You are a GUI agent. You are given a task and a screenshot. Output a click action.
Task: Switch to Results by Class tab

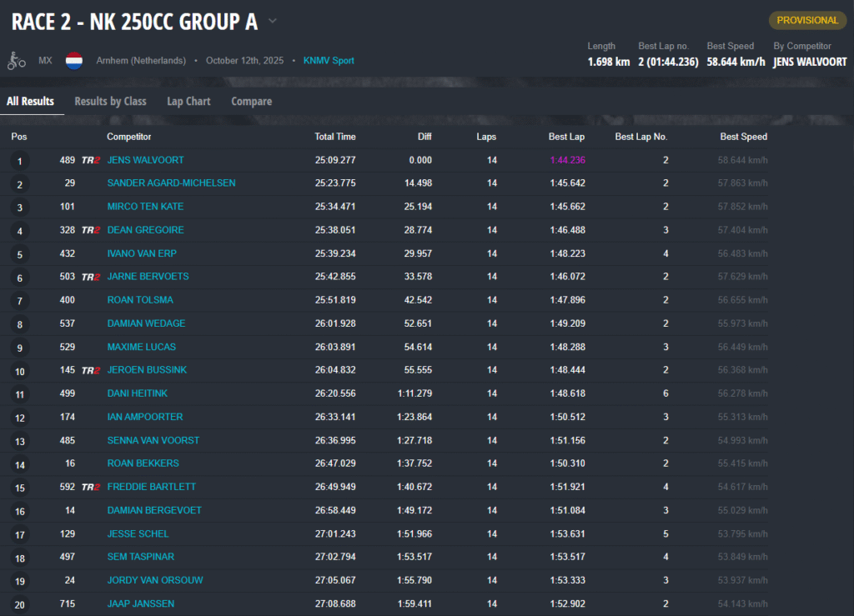(x=110, y=102)
